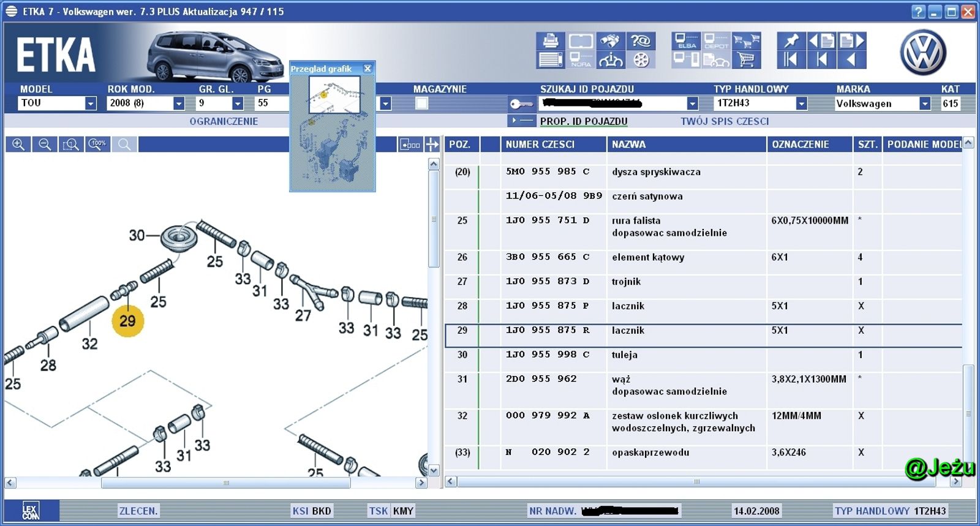This screenshot has height=526, width=980.
Task: Open the vehicle info icon with car and 'i'
Action: [611, 59]
